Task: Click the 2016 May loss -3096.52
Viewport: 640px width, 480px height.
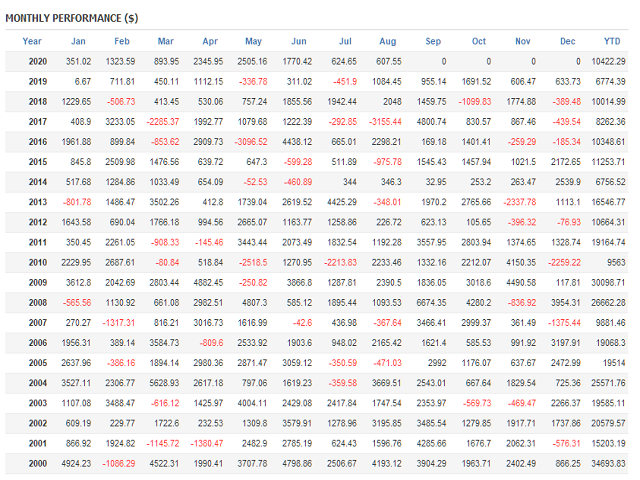Action: click(x=251, y=142)
